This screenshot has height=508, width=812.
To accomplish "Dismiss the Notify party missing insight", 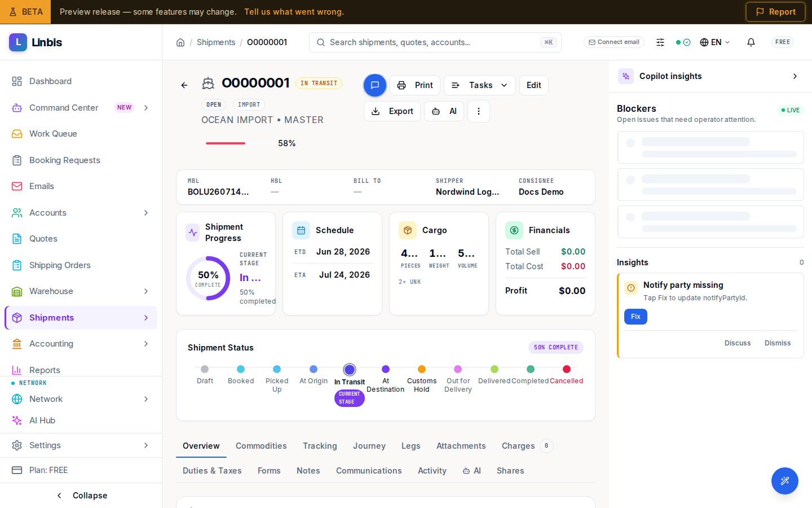I will [778, 343].
